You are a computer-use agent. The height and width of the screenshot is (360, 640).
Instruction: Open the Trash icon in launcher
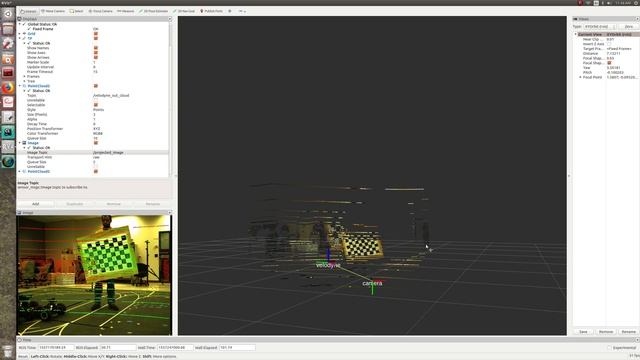click(x=8, y=351)
